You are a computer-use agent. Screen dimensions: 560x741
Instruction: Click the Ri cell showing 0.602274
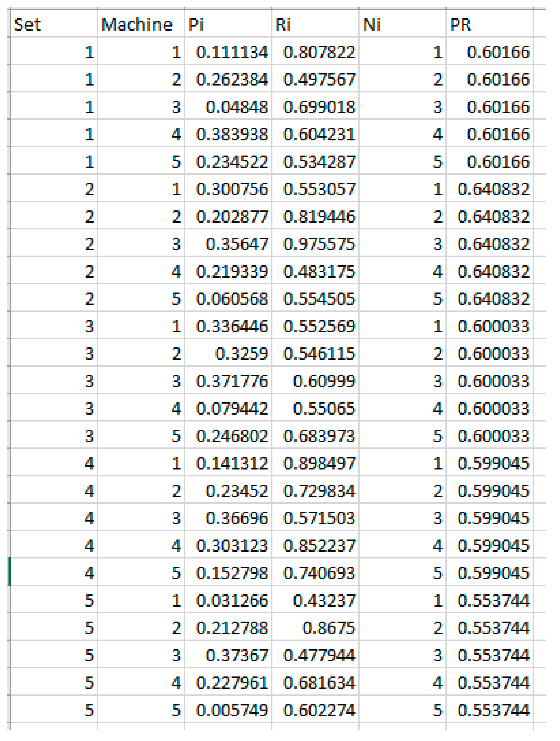319,710
